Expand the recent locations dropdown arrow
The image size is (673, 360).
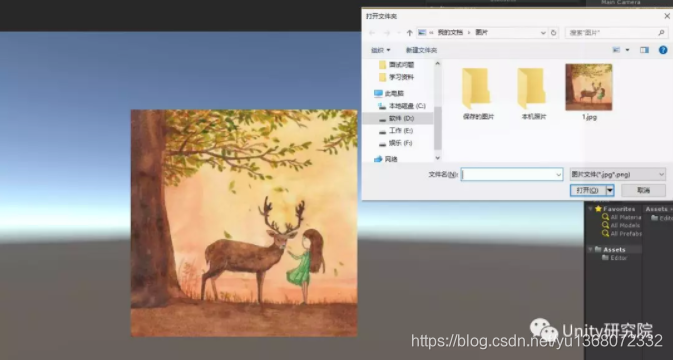click(x=399, y=33)
